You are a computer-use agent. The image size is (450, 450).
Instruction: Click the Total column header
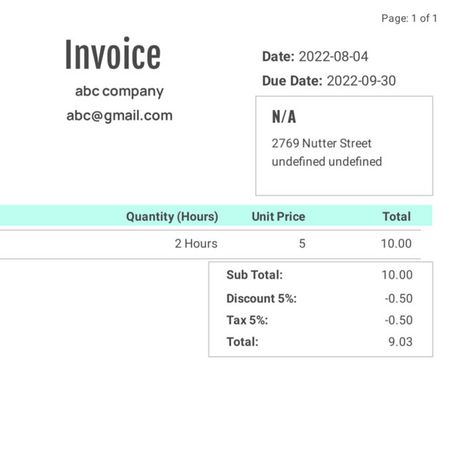(x=397, y=217)
